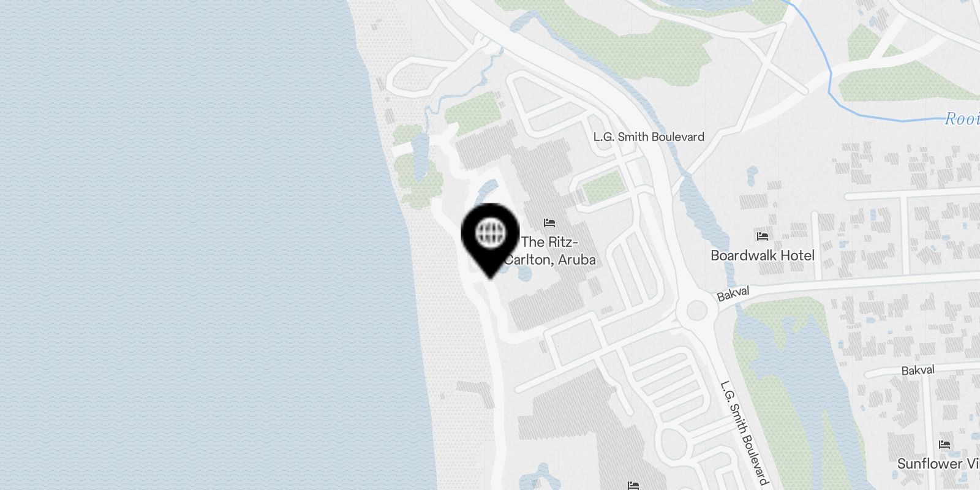This screenshot has height=490, width=980.
Task: Click the Sunflower Villas label at right edge
Action: (x=938, y=464)
